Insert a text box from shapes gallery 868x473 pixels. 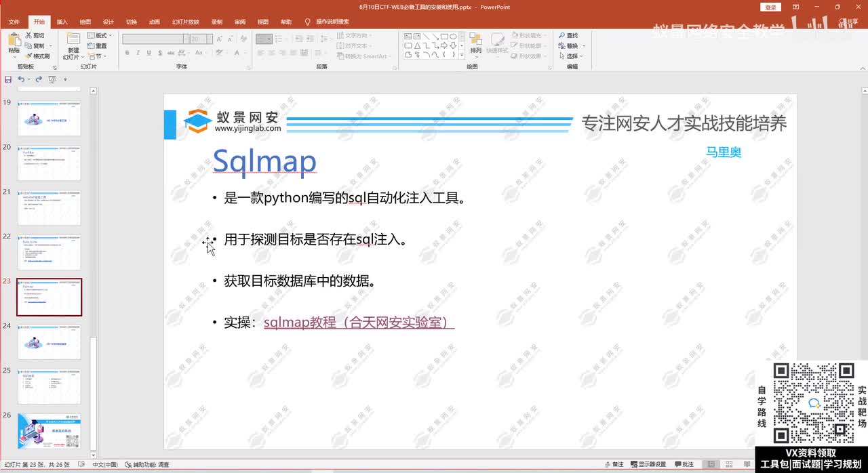point(408,36)
